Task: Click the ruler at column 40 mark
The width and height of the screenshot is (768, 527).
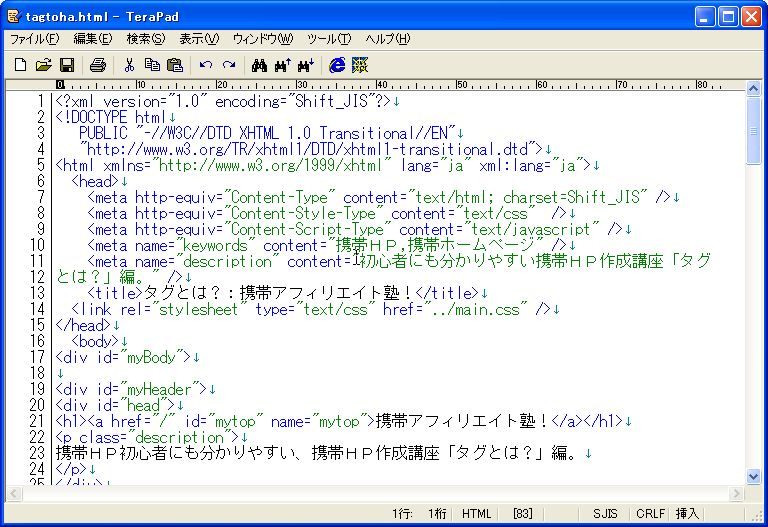Action: click(x=381, y=85)
